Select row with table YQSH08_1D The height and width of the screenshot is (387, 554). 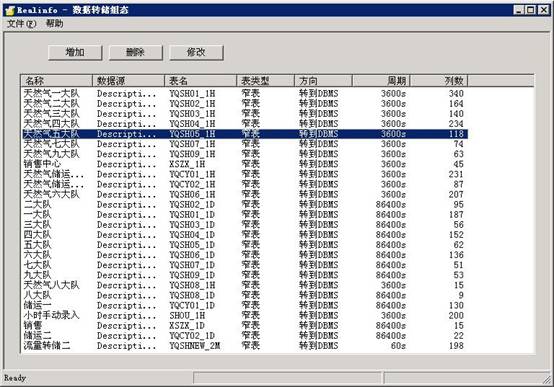coord(245,295)
